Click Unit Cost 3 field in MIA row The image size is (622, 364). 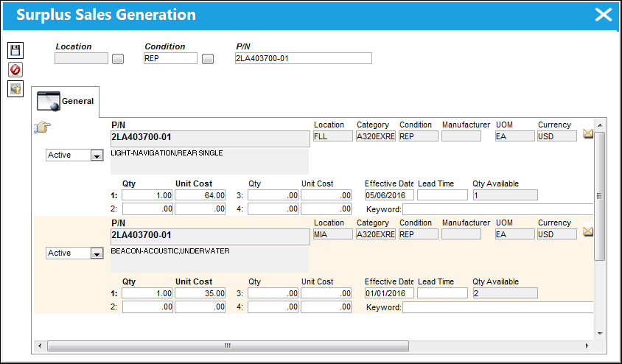326,293
